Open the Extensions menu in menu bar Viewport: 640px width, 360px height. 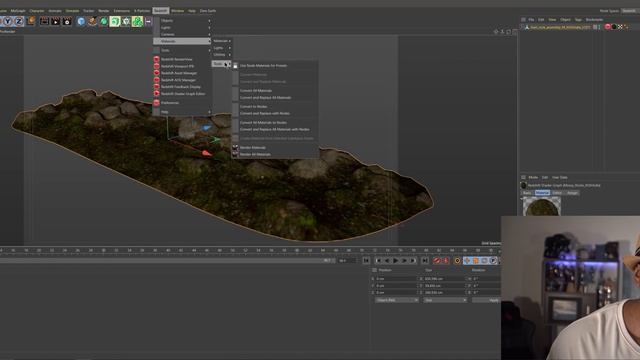(x=122, y=11)
